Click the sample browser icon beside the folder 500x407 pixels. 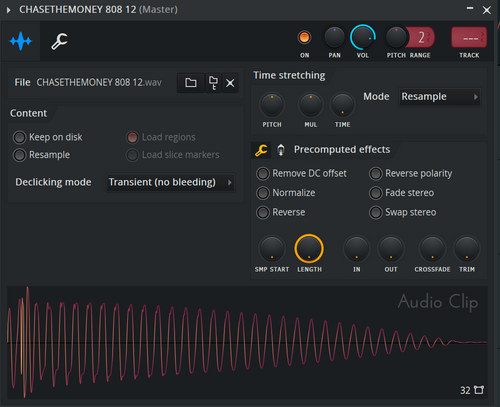coord(213,83)
